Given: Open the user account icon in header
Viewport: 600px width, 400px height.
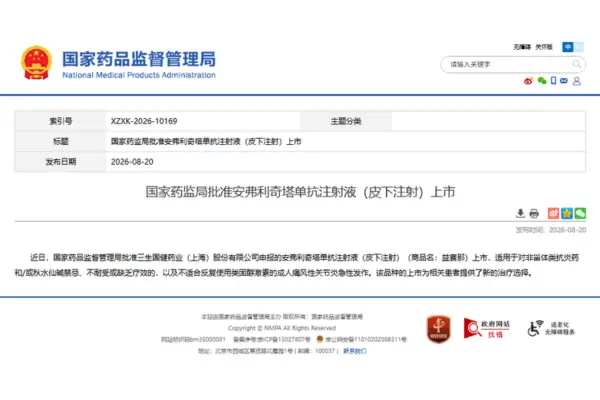Looking at the screenshot, I should pos(577,81).
